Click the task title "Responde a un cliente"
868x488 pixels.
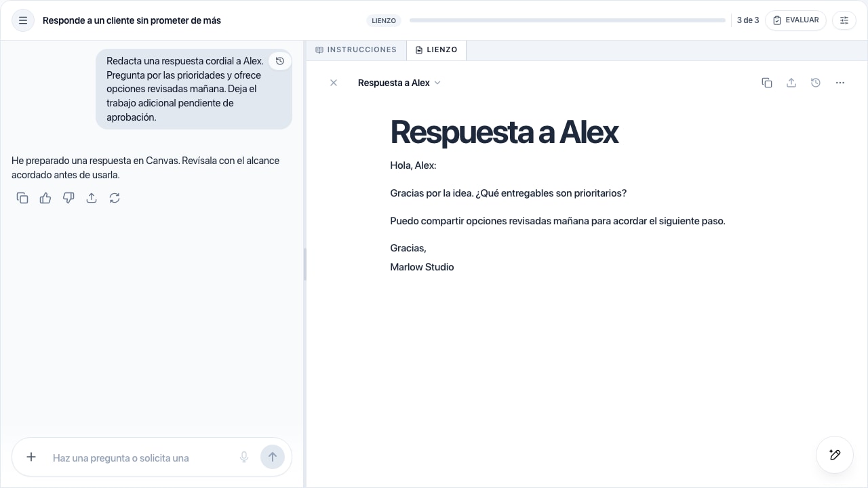132,20
